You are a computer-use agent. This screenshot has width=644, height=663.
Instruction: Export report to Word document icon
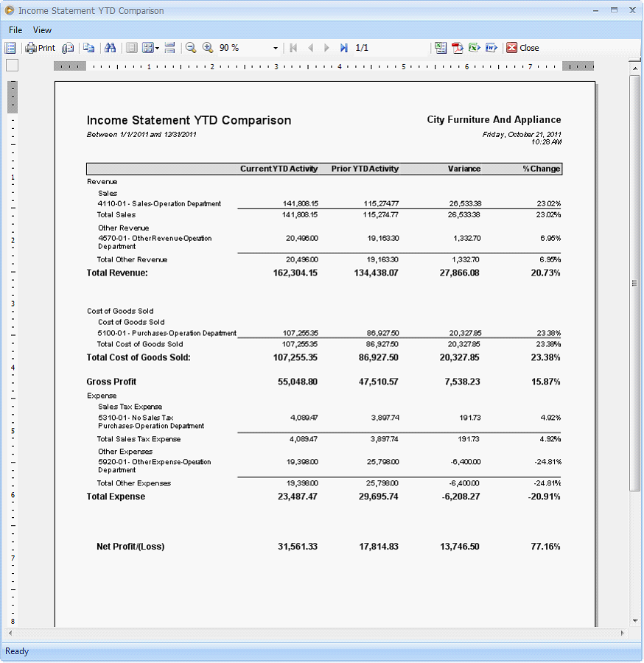[491, 48]
